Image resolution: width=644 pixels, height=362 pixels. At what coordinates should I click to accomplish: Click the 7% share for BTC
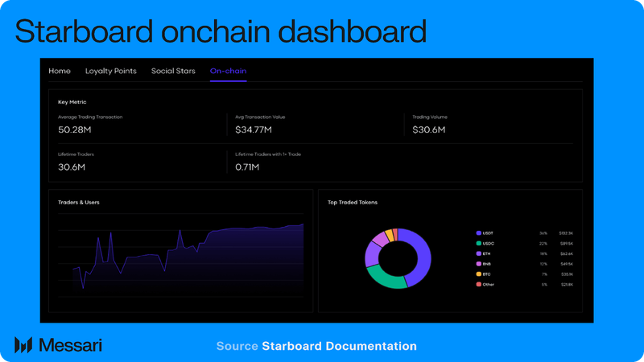(545, 274)
